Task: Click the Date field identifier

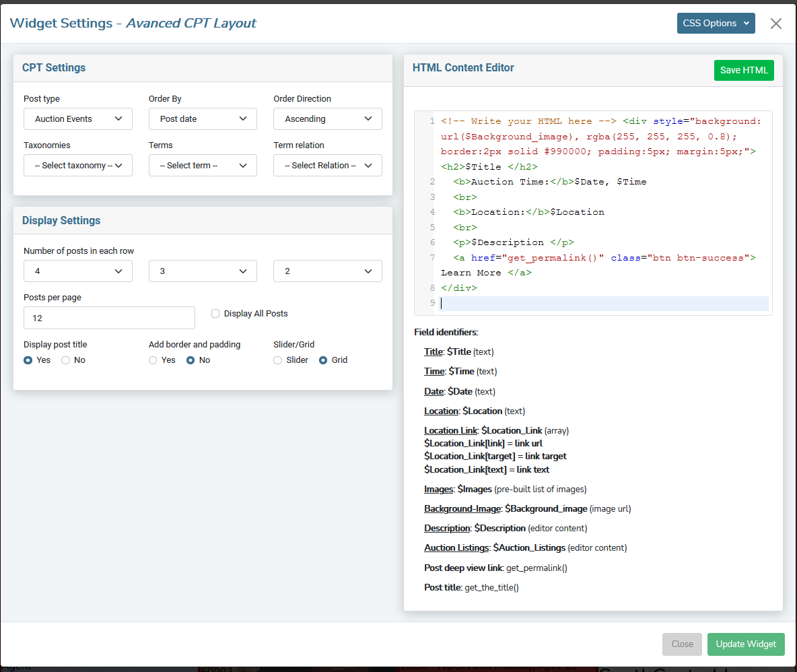Action: pos(460,391)
